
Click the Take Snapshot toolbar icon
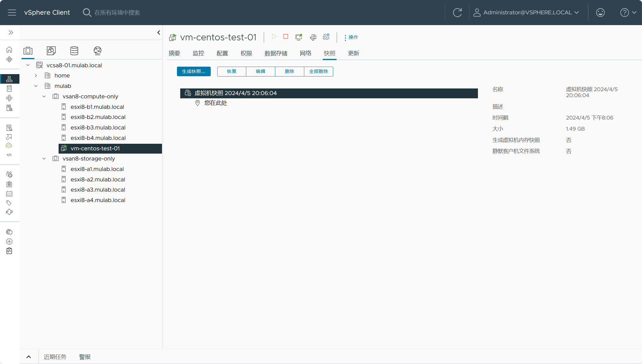coord(326,37)
